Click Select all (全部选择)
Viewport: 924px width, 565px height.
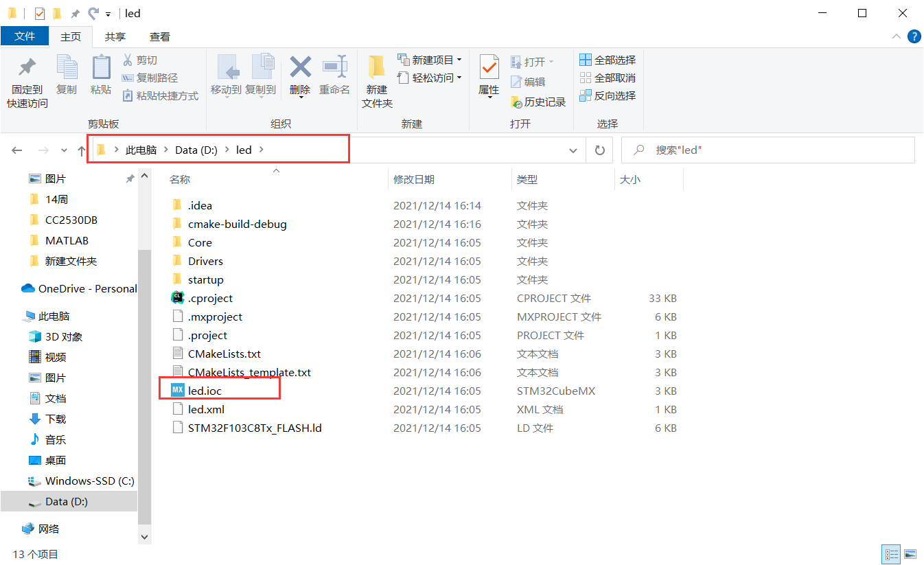(608, 60)
